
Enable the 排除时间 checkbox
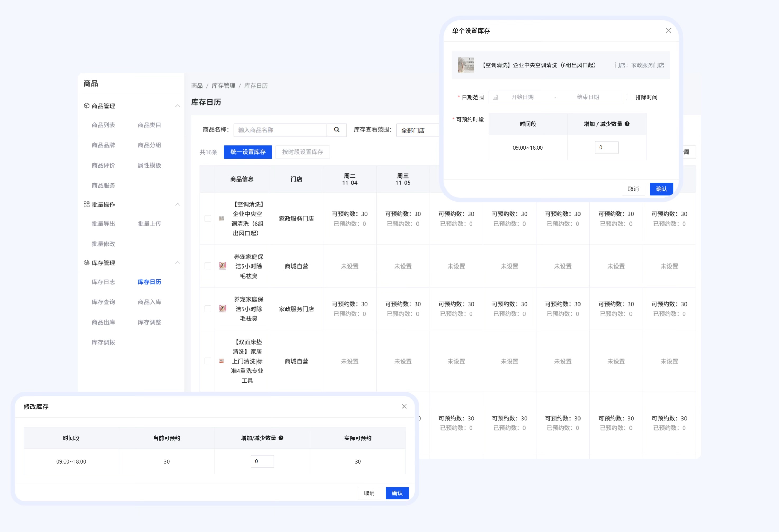click(x=629, y=97)
